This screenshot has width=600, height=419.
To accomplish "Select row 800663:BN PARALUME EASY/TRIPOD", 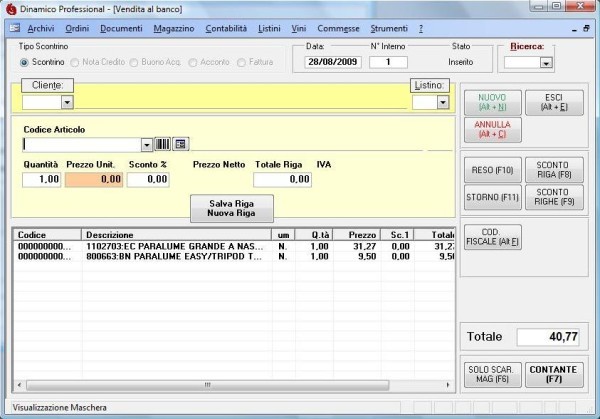I will coord(234,256).
